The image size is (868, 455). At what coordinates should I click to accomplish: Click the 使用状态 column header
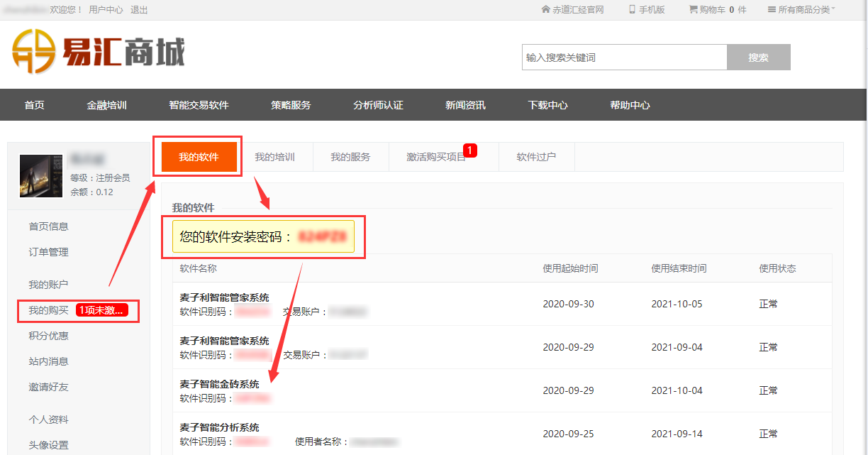tap(777, 268)
